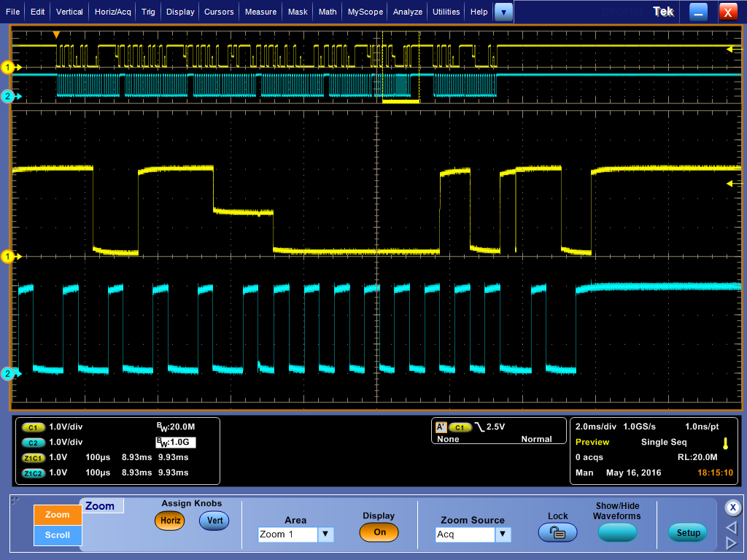Click the C2 channel badge in readout
747x560 pixels.
coord(33,443)
